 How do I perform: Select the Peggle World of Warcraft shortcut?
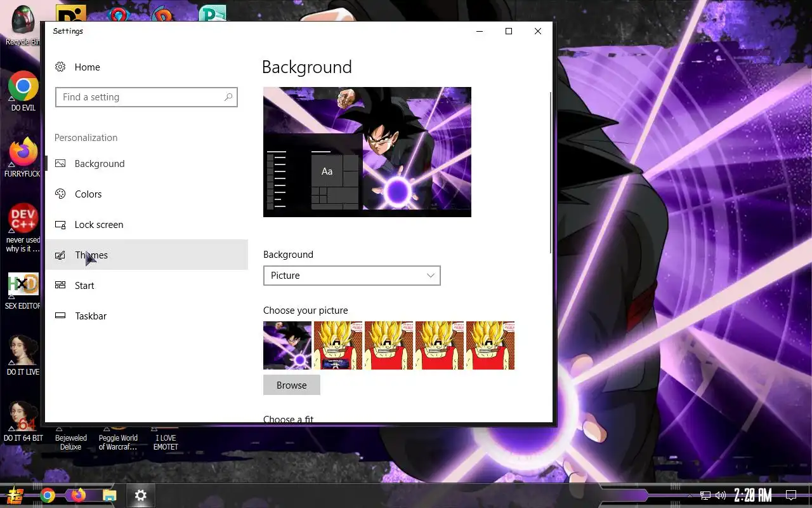(118, 438)
